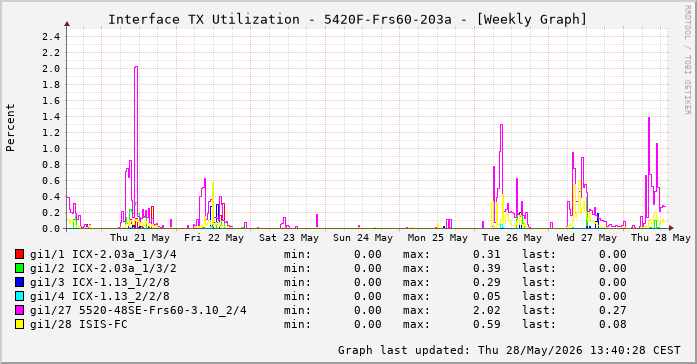Click the Wed 27 May axis label
The width and height of the screenshot is (697, 364).
[586, 238]
